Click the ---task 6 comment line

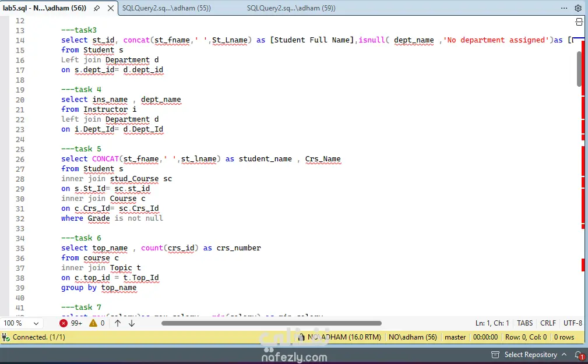click(x=81, y=238)
